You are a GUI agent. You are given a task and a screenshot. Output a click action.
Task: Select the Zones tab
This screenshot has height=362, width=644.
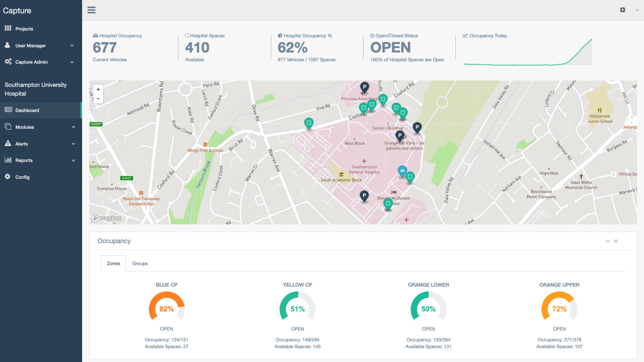[113, 263]
